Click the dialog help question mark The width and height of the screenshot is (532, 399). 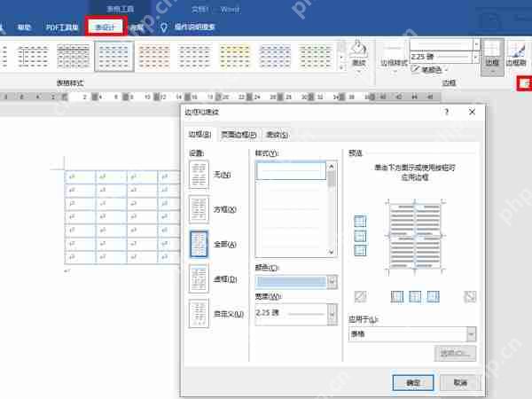coord(447,112)
